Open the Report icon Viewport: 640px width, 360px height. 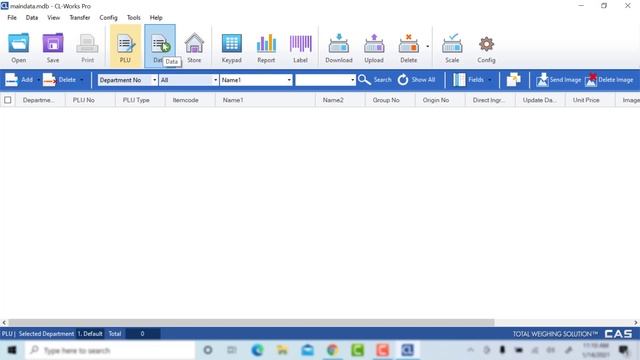266,47
